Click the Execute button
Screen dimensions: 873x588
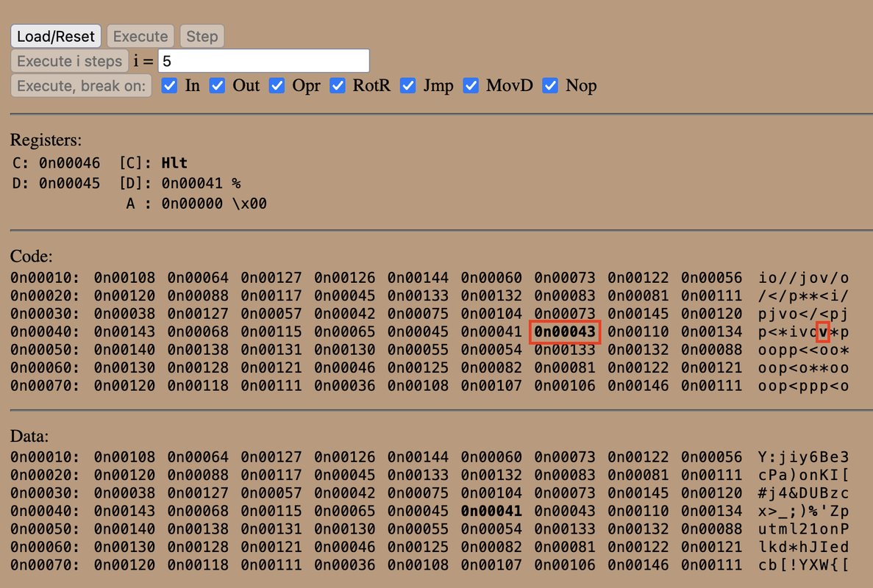(x=140, y=36)
